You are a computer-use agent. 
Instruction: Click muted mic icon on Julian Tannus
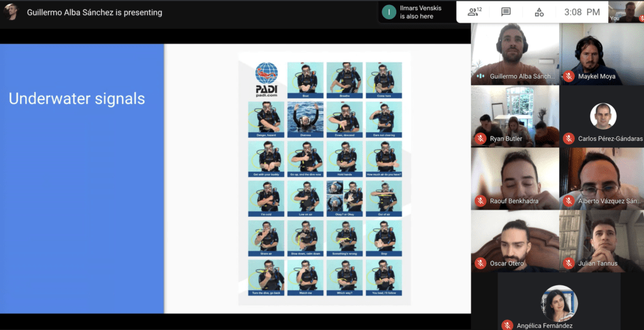coord(569,263)
